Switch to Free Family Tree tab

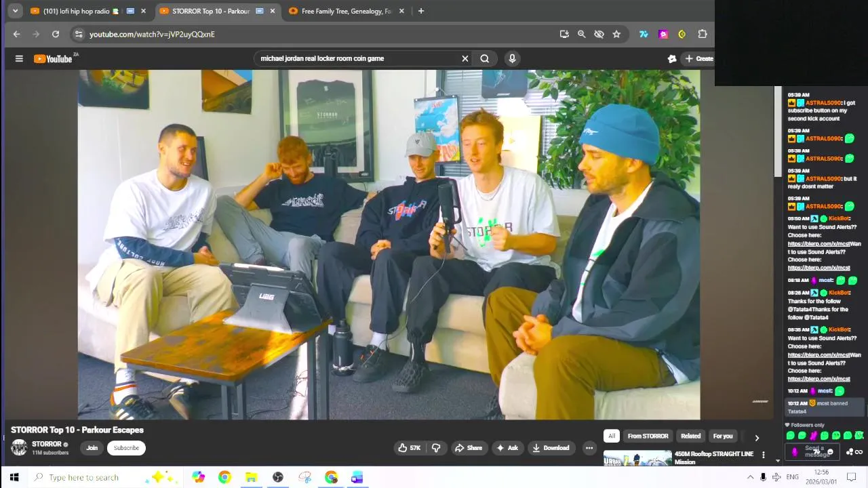pos(346,11)
